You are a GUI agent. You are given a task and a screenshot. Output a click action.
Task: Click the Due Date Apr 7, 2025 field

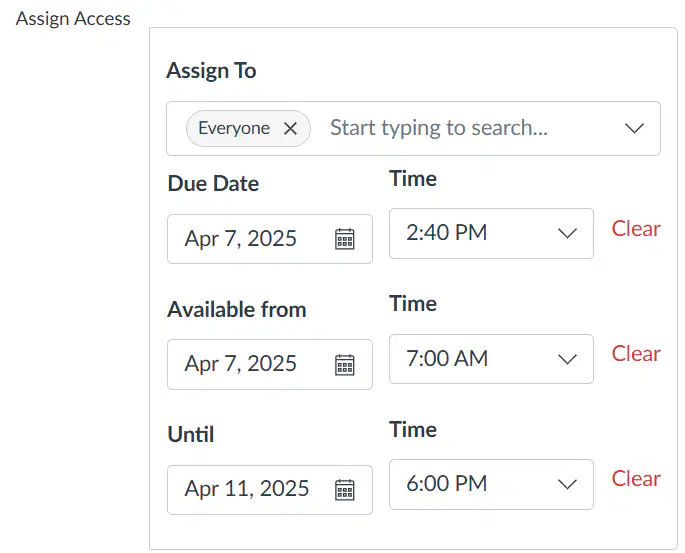point(270,239)
